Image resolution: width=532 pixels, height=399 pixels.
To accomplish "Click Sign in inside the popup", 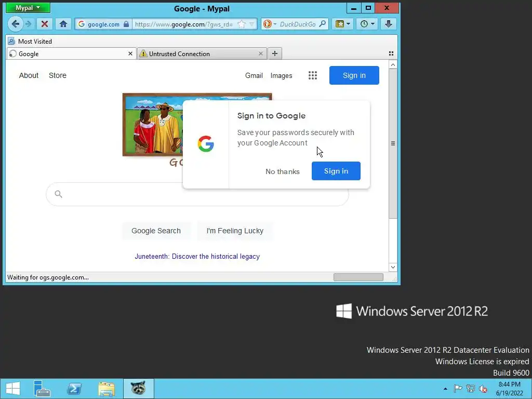I will coord(336,171).
